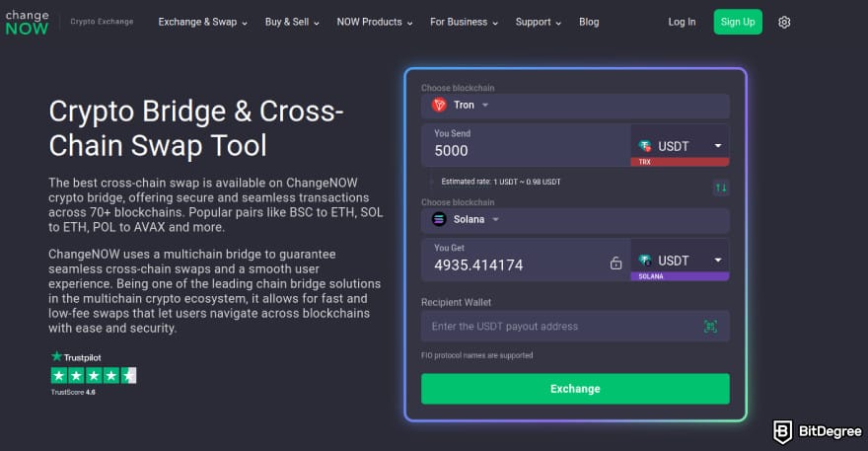The width and height of the screenshot is (868, 451).
Task: Swap send and receive currencies arrows
Action: tap(721, 188)
